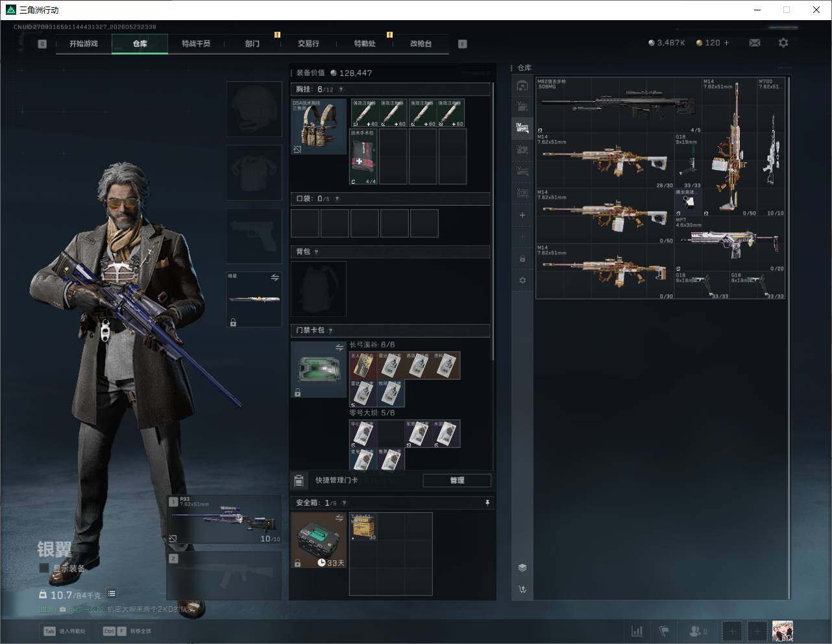Click the empty helmet slot
832x644 pixels.
coord(254,108)
